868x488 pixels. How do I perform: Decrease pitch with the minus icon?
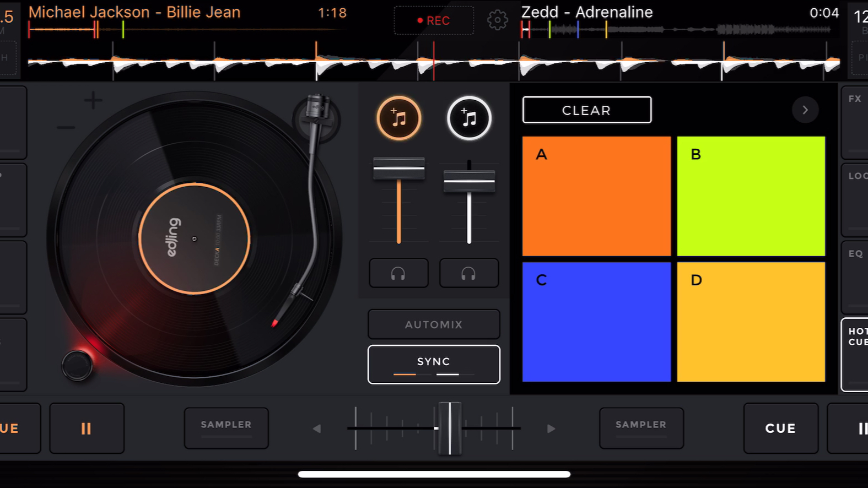pyautogui.click(x=66, y=128)
